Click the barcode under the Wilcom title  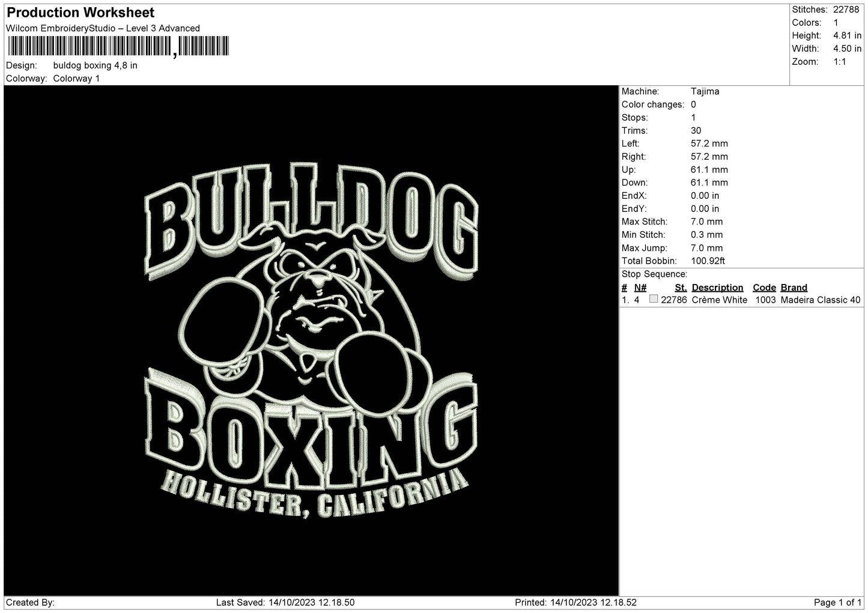pyautogui.click(x=118, y=47)
